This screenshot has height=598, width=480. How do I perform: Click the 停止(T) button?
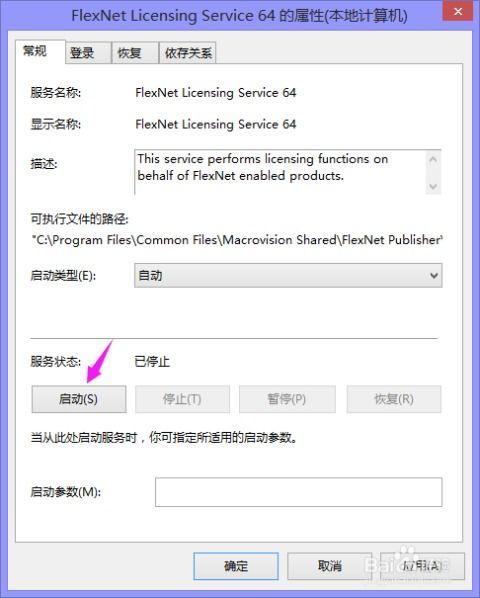[182, 399]
